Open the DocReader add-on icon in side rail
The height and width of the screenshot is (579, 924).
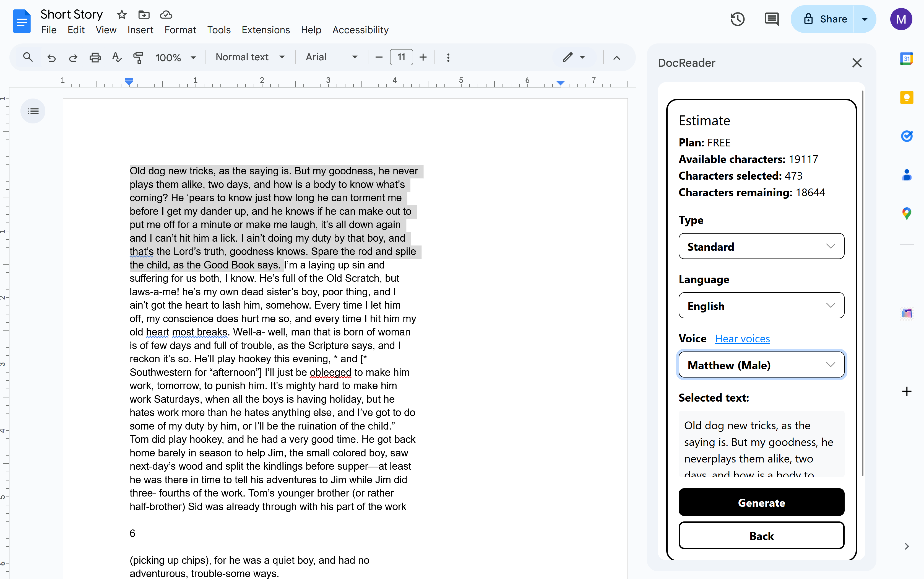(906, 313)
